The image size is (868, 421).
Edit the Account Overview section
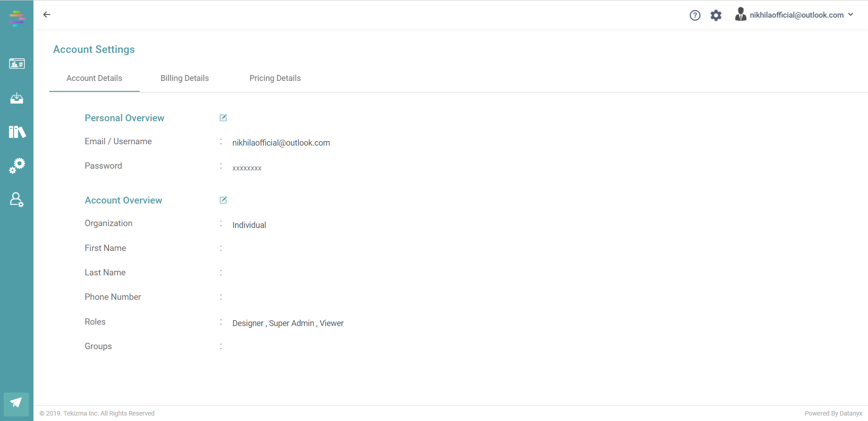[x=223, y=200]
